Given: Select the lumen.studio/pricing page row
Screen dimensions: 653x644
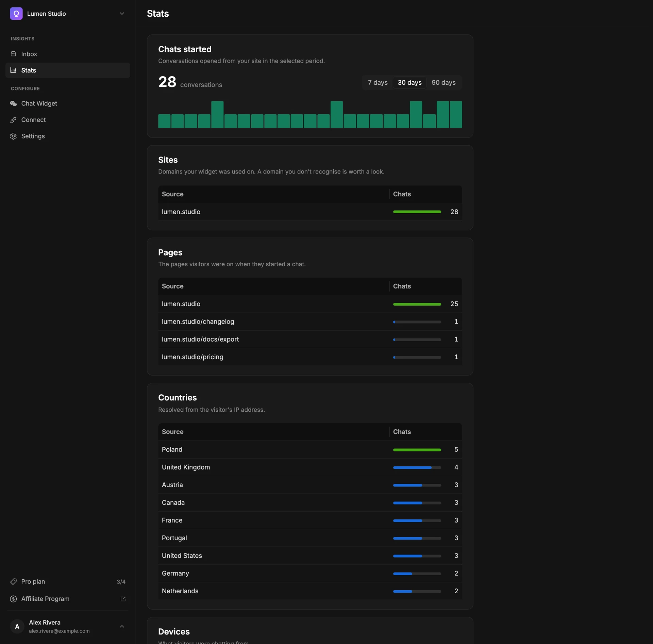Looking at the screenshot, I should click(310, 357).
